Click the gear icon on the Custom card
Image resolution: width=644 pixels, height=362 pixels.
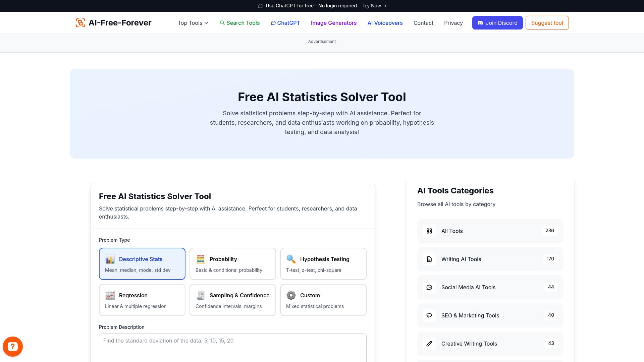[291, 295]
